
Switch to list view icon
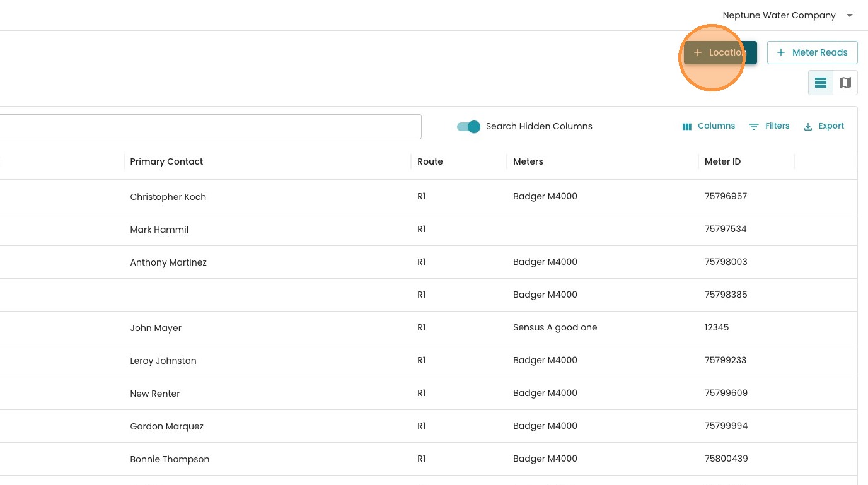click(821, 83)
